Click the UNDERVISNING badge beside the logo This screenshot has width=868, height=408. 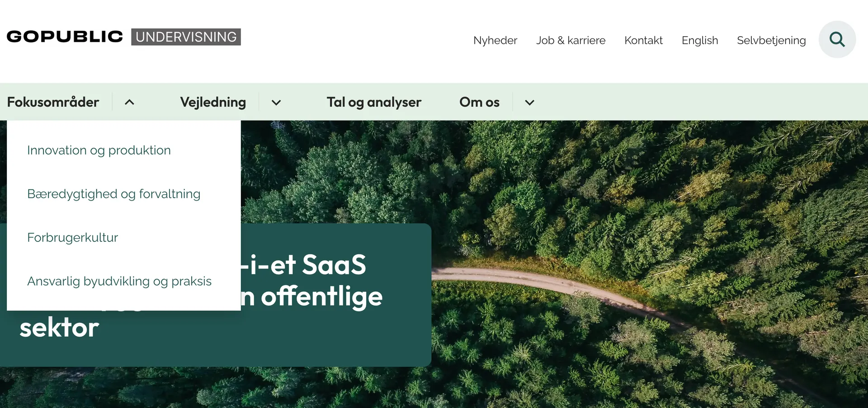186,37
